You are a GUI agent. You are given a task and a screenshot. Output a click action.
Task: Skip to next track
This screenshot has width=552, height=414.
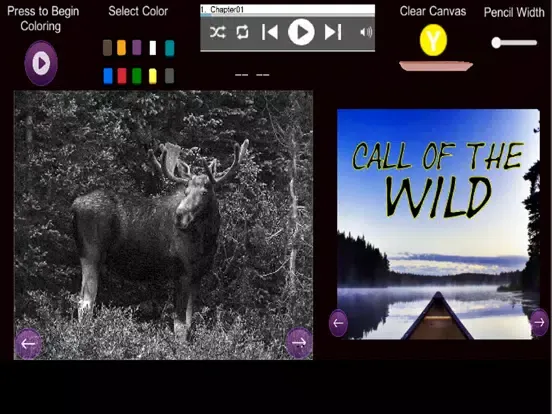(x=333, y=32)
